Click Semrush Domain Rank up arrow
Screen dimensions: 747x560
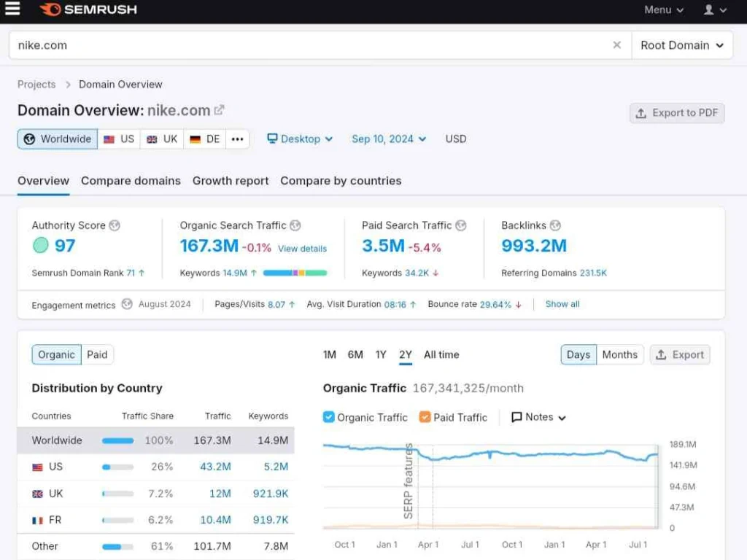(x=142, y=273)
